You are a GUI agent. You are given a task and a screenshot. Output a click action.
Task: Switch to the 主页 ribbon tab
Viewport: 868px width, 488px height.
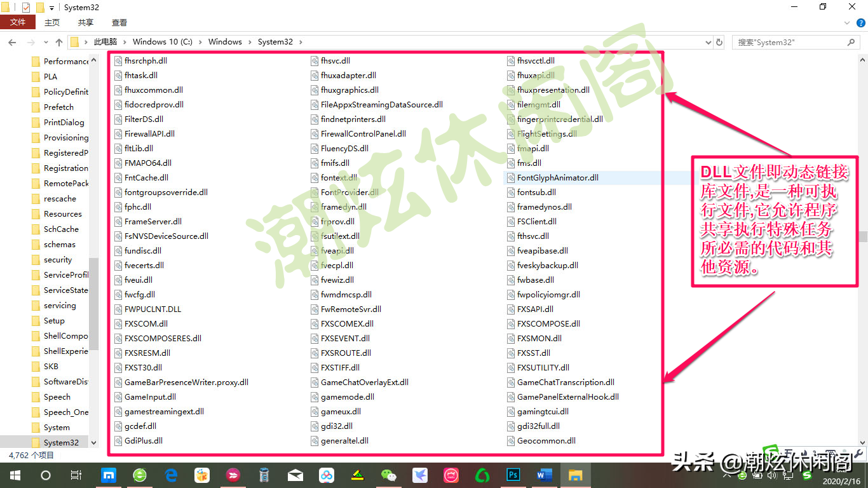pos(52,22)
